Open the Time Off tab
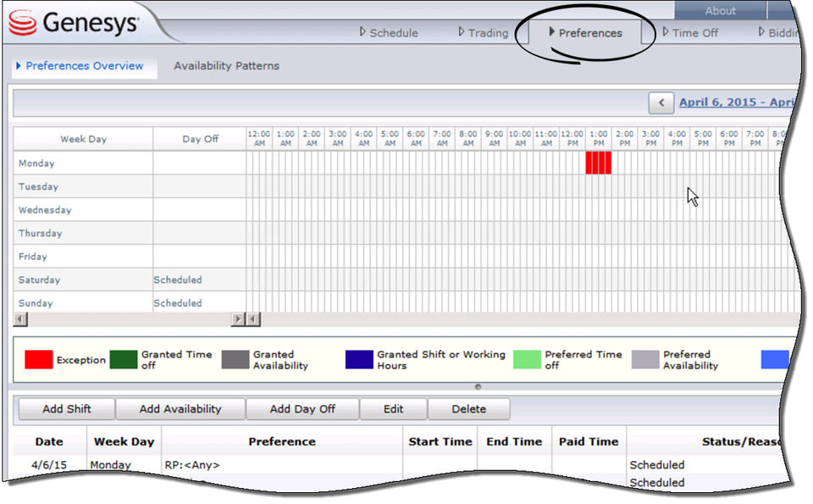813x504 pixels. (691, 33)
